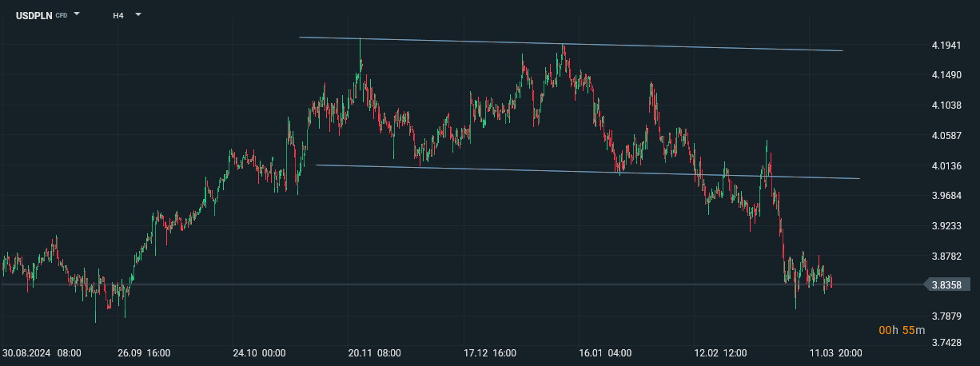980x366 pixels.
Task: Click the 30.08.2024 08:00 date label
Action: pyautogui.click(x=41, y=352)
